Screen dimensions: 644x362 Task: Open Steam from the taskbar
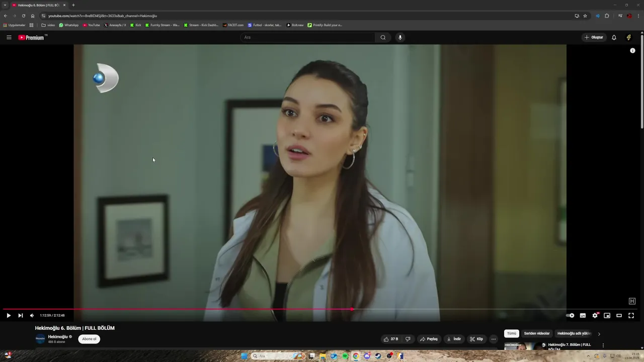pyautogui.click(x=378, y=356)
